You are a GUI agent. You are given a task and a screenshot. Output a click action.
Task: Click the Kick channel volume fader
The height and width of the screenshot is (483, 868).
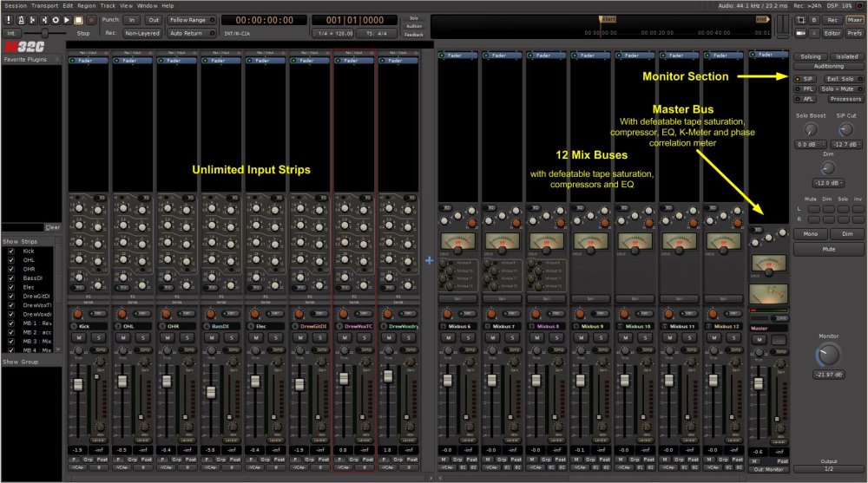(x=77, y=382)
